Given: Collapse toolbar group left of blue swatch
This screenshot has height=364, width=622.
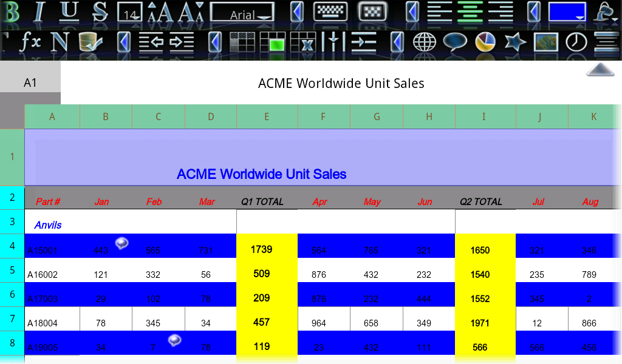Looking at the screenshot, I should tap(534, 12).
